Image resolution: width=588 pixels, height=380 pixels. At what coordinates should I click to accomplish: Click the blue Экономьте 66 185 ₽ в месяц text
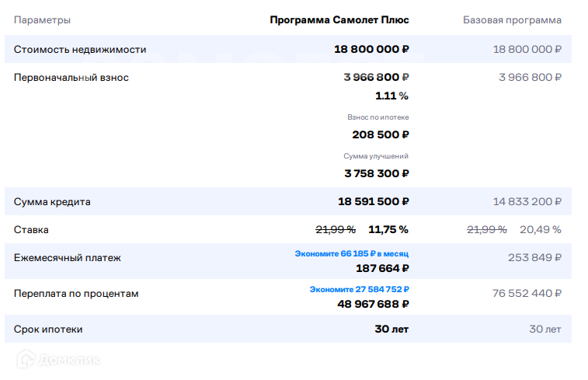click(351, 253)
